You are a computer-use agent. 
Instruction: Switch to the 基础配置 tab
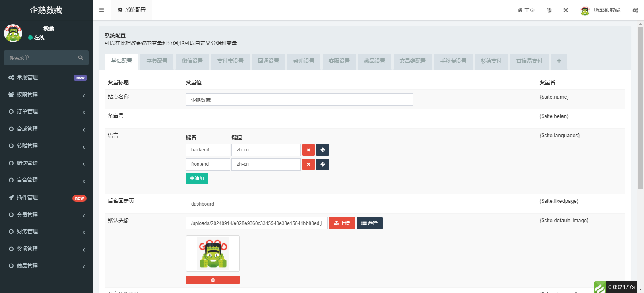(122, 61)
